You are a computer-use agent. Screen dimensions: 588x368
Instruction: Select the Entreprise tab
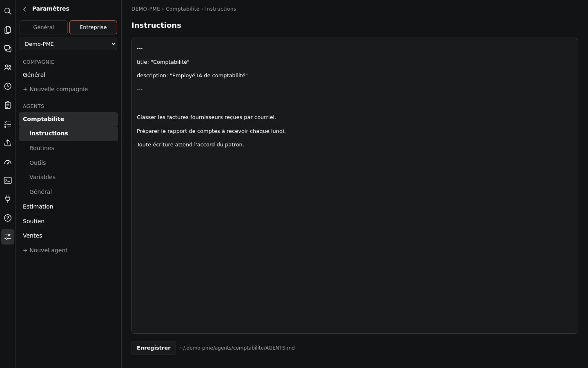pos(93,27)
